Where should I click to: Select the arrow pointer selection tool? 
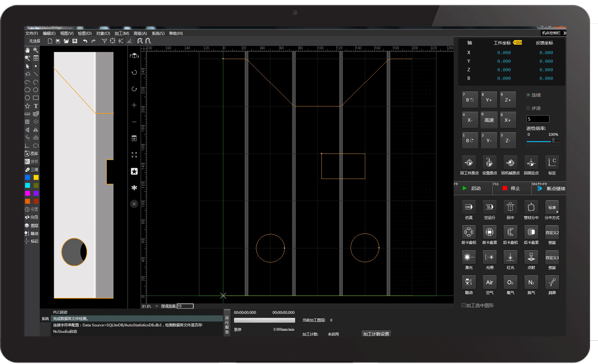(28, 66)
